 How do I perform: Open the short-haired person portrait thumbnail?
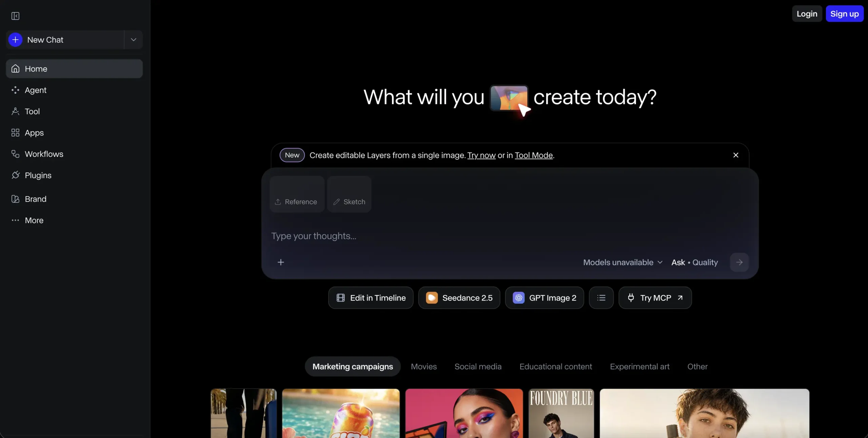pyautogui.click(x=705, y=414)
